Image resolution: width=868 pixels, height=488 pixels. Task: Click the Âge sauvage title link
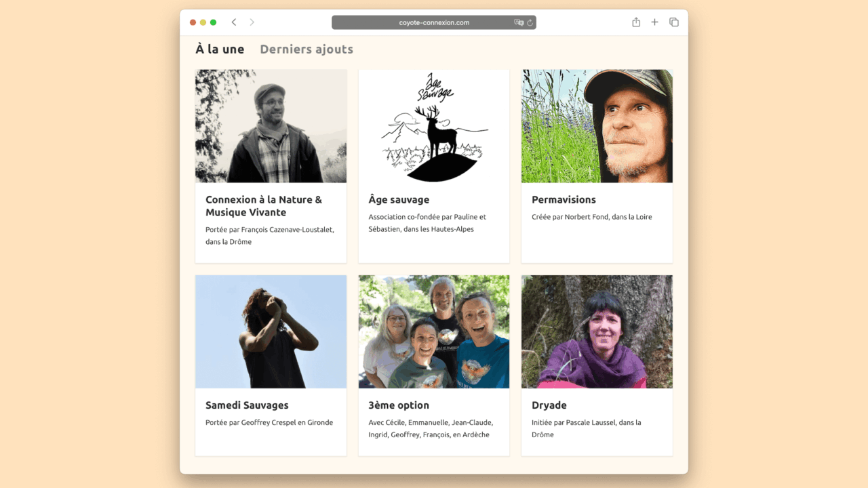pos(399,200)
